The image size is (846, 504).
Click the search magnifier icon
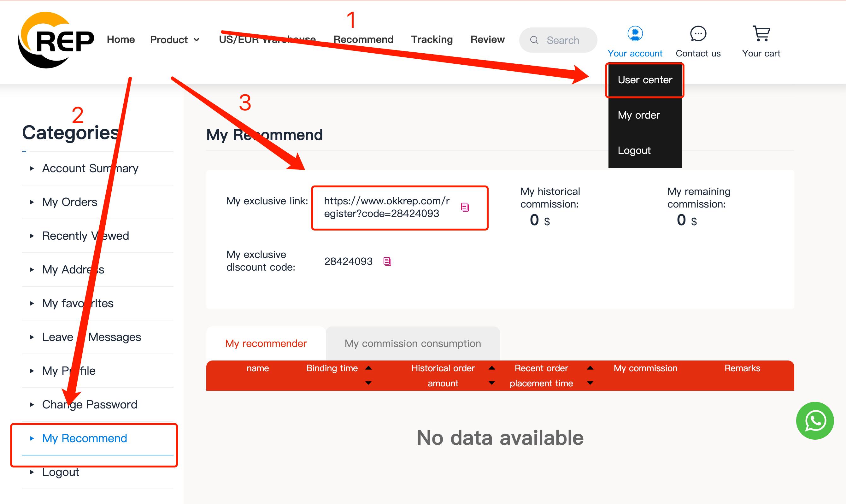(534, 40)
